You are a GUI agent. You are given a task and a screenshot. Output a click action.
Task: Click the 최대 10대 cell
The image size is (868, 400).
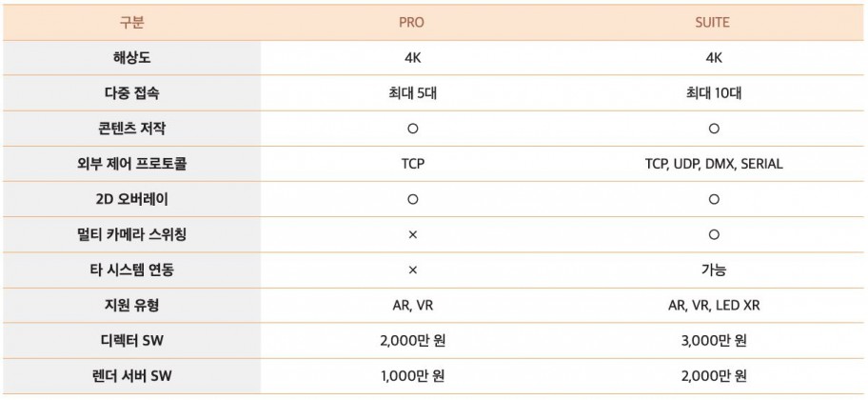coord(713,92)
